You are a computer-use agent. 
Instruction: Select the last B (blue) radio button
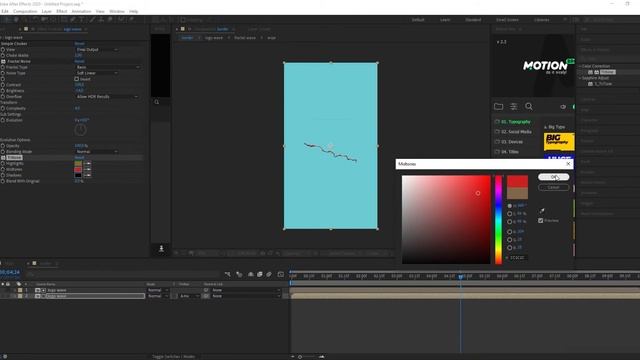(x=509, y=247)
